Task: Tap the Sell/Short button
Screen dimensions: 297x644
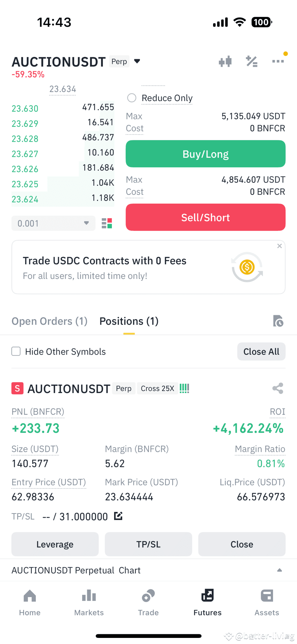Action: 206,217
